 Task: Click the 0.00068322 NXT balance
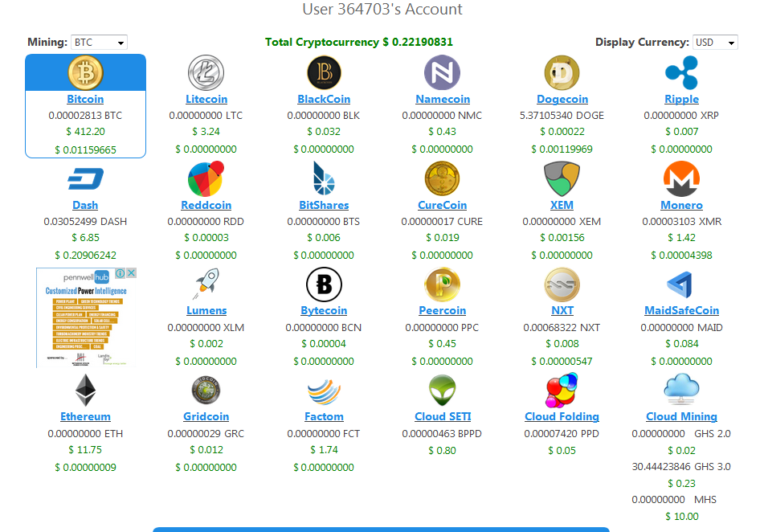click(x=562, y=328)
